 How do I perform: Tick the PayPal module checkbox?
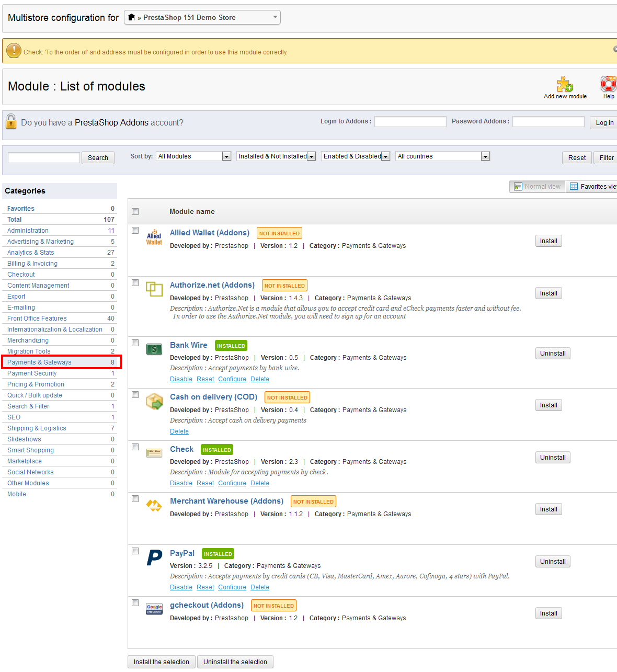click(135, 551)
